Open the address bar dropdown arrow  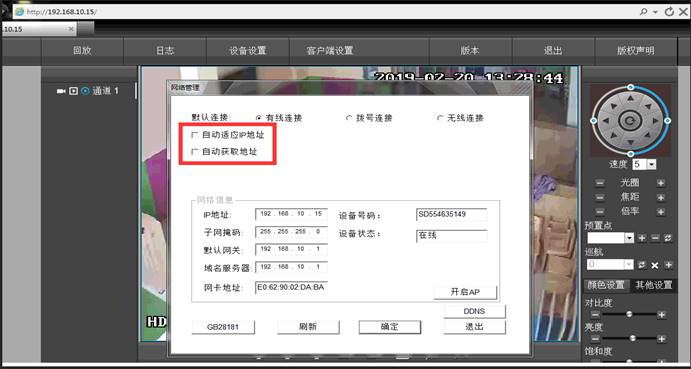(656, 11)
